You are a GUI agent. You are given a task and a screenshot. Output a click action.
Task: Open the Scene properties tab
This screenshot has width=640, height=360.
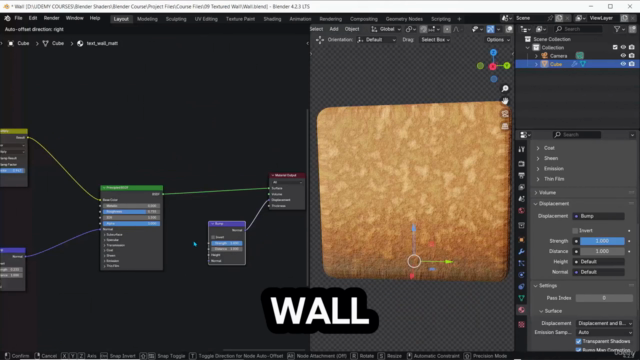[521, 199]
